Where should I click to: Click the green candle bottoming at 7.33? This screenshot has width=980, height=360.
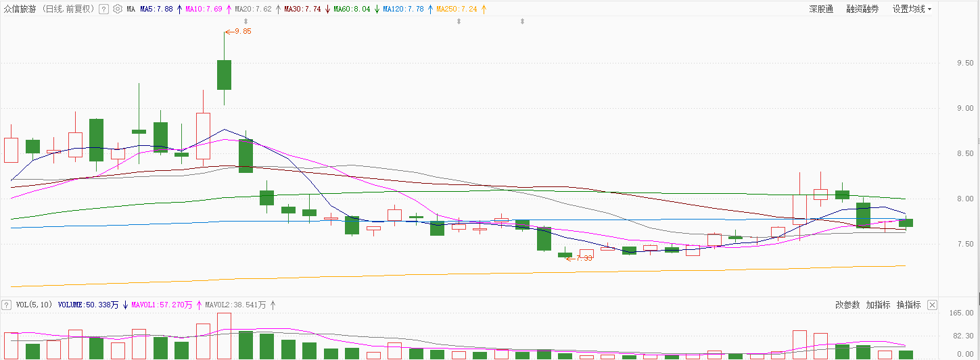point(565,255)
